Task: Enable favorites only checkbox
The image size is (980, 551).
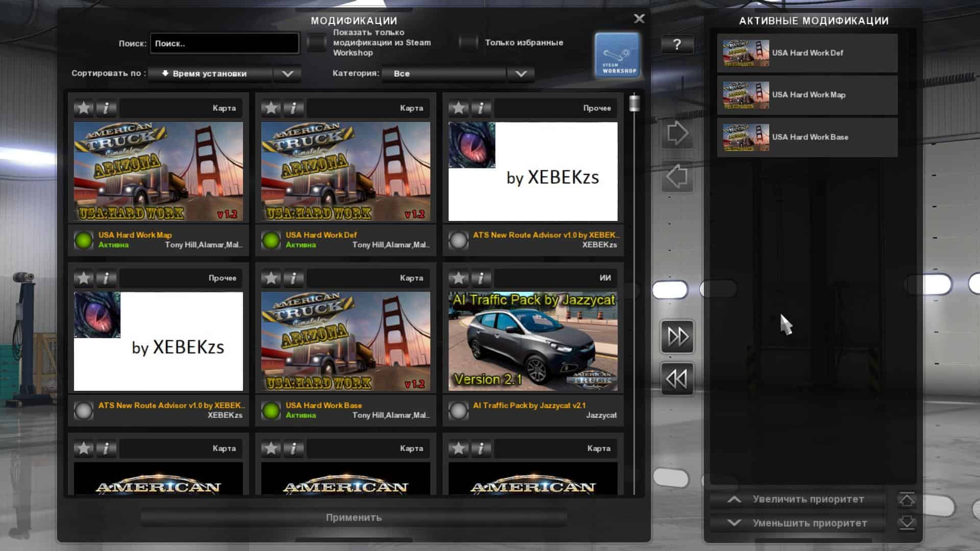Action: click(x=468, y=42)
